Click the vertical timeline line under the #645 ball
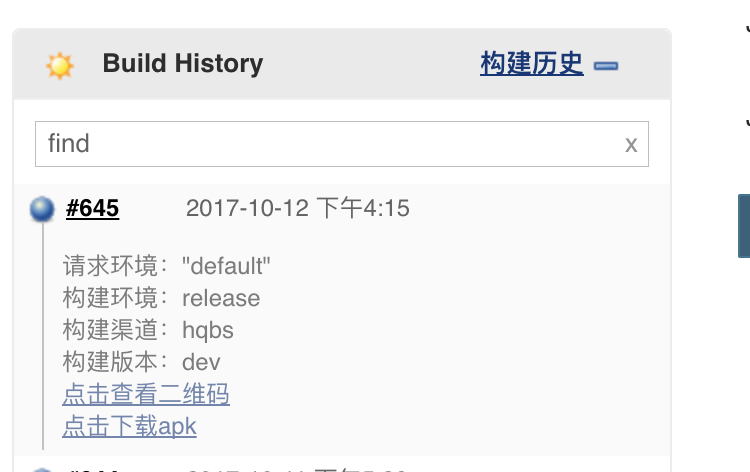Image resolution: width=750 pixels, height=472 pixels. tap(43, 336)
